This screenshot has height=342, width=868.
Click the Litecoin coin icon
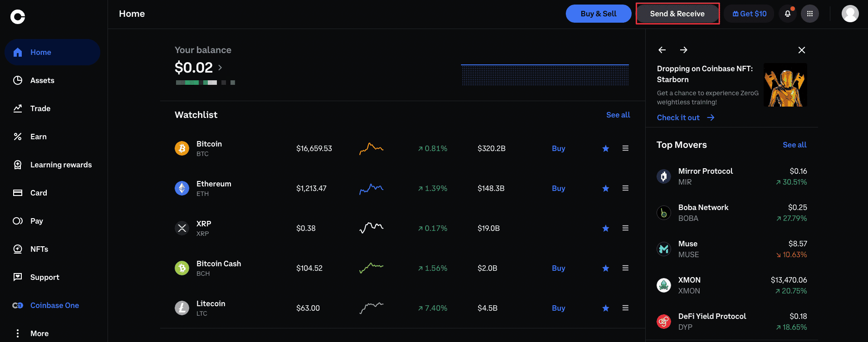(x=182, y=308)
